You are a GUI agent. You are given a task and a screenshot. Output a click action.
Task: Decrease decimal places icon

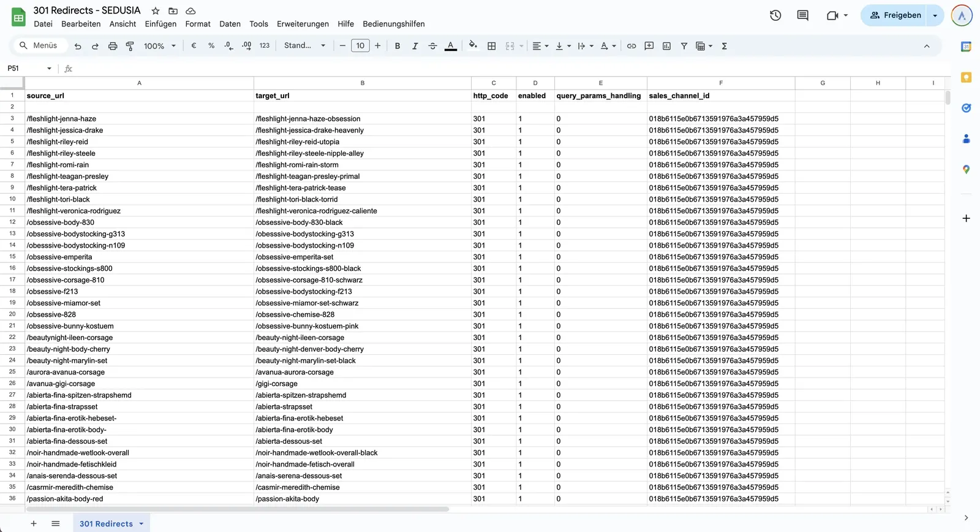tap(228, 45)
